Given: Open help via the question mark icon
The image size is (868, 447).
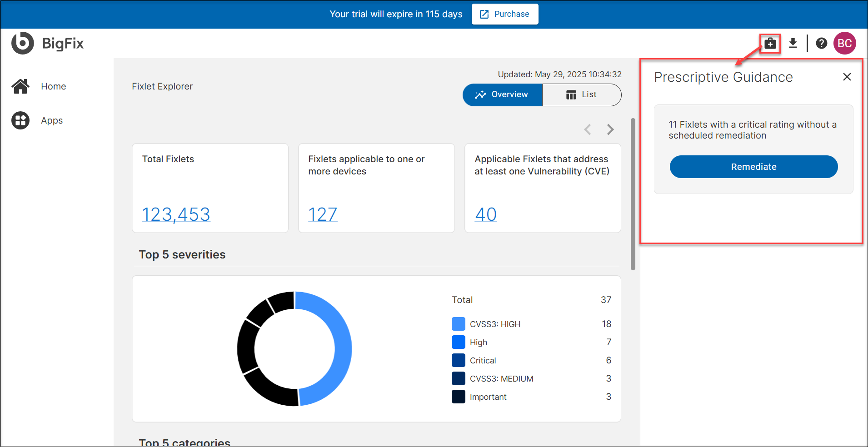Looking at the screenshot, I should coord(822,43).
